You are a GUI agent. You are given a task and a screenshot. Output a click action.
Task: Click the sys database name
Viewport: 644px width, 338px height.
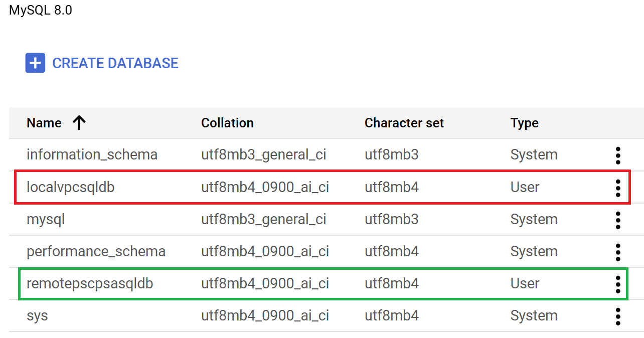tap(37, 315)
